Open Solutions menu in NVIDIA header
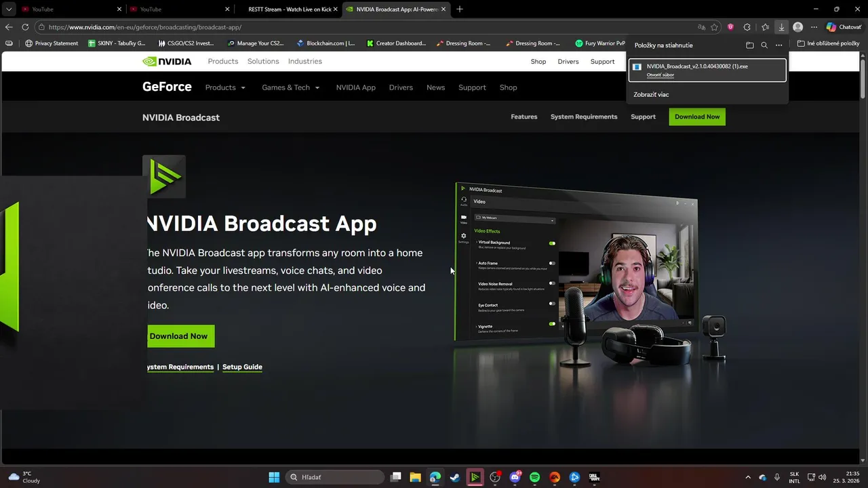Screen dimensions: 868x488 pyautogui.click(x=263, y=61)
